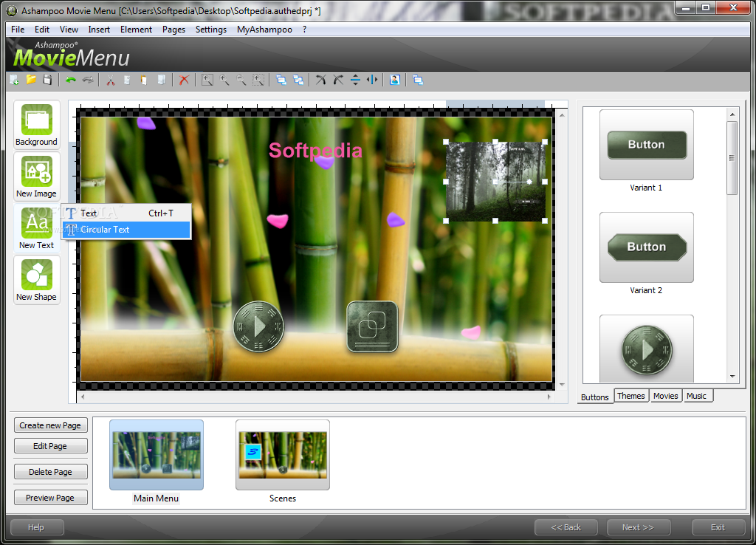The width and height of the screenshot is (756, 545).
Task: Open the Element menu
Action: (x=136, y=30)
